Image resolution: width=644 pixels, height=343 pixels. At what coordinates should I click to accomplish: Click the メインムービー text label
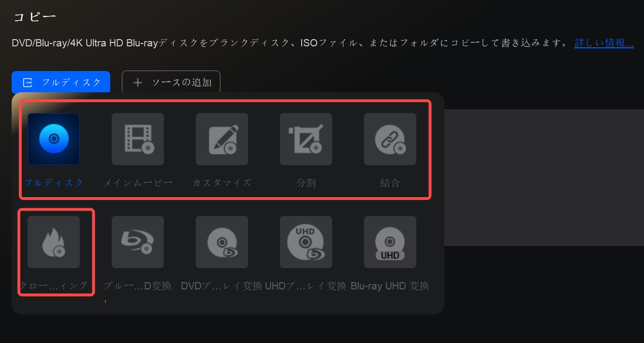click(x=138, y=183)
